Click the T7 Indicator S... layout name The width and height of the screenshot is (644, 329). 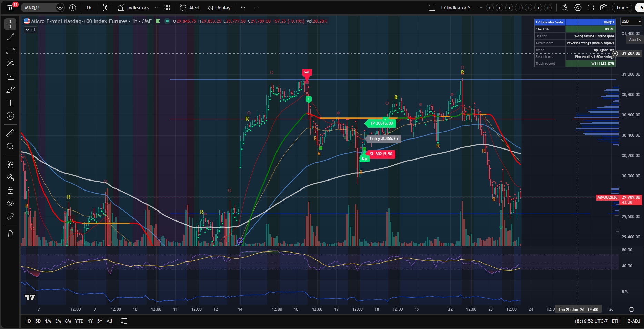[457, 8]
